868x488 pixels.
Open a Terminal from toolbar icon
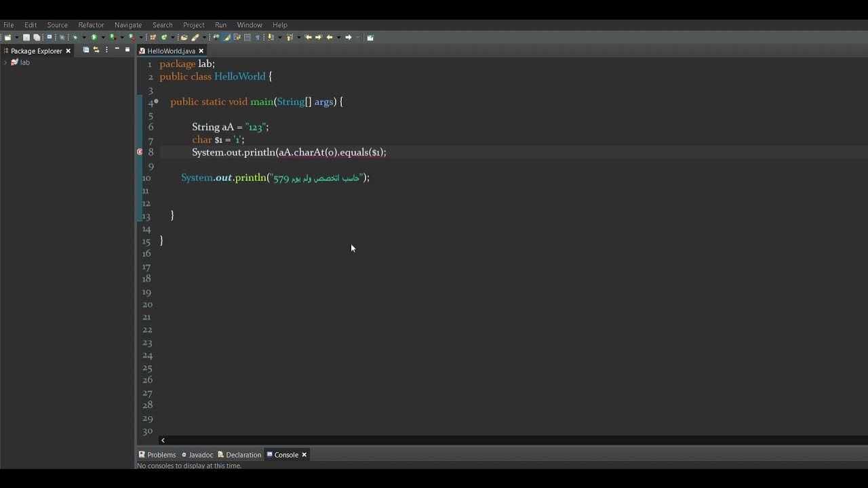50,37
